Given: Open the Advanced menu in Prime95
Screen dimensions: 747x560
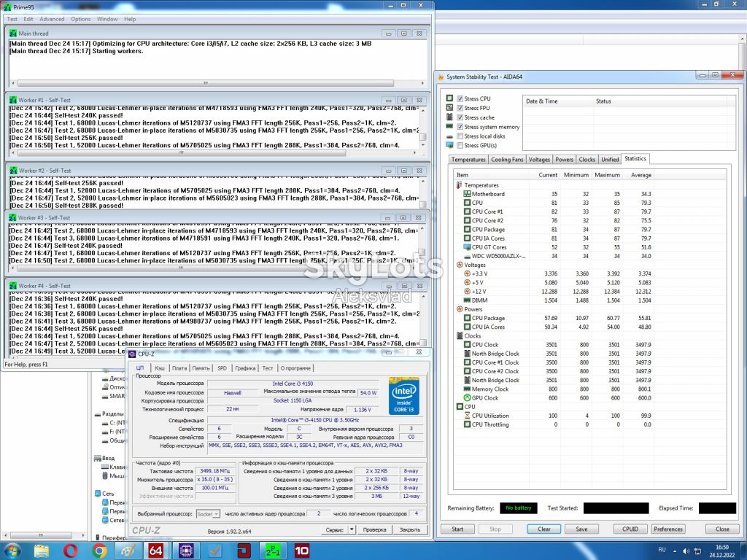Looking at the screenshot, I should (52, 19).
